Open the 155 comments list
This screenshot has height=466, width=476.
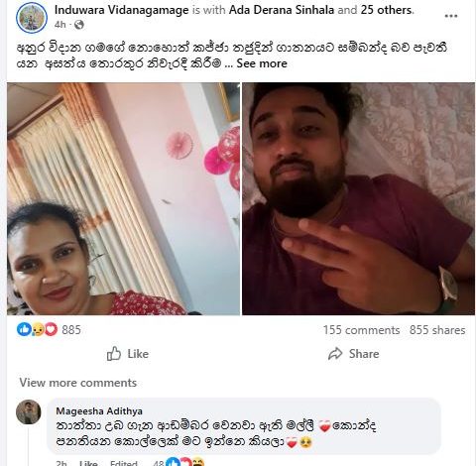[361, 330]
